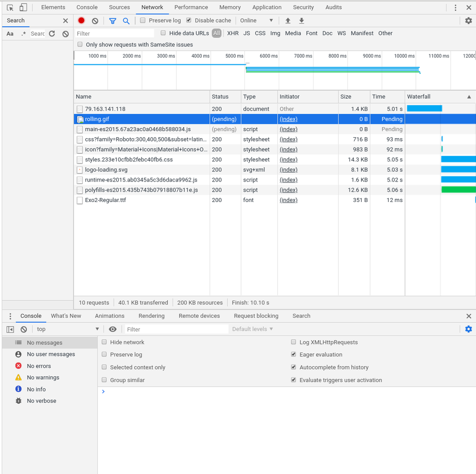
Task: Enable the Preserve log checkbox
Action: tap(142, 20)
